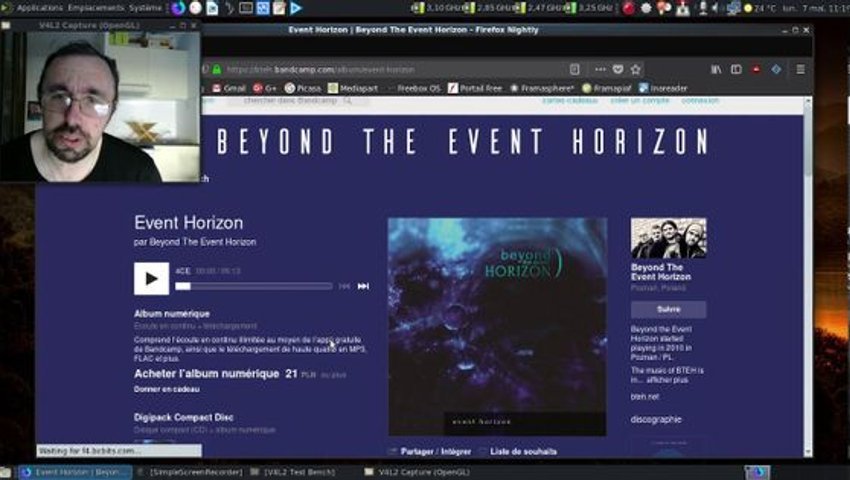This screenshot has width=850, height=480.
Task: Click the blue play-arrow launcher in top panel
Action: tap(296, 8)
